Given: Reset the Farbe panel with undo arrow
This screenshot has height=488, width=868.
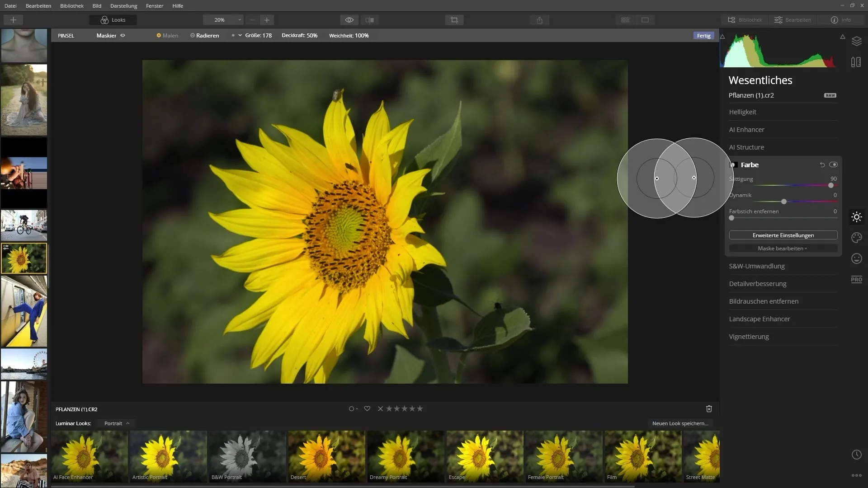Looking at the screenshot, I should (822, 165).
